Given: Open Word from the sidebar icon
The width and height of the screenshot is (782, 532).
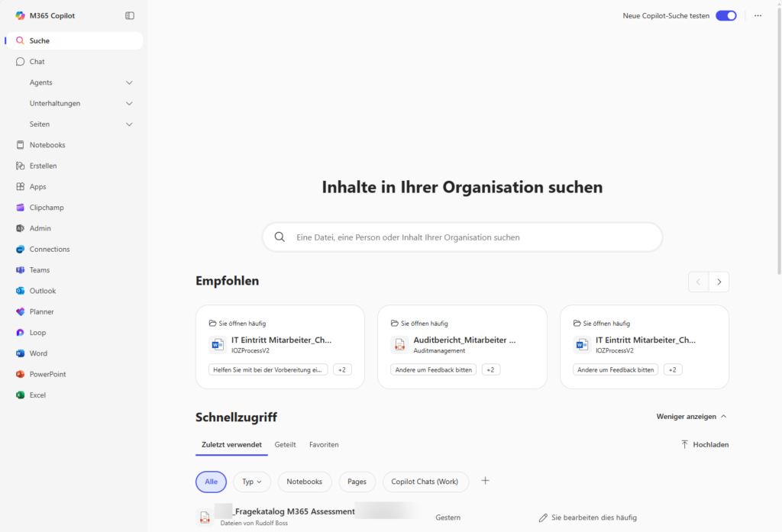Looking at the screenshot, I should (x=20, y=353).
